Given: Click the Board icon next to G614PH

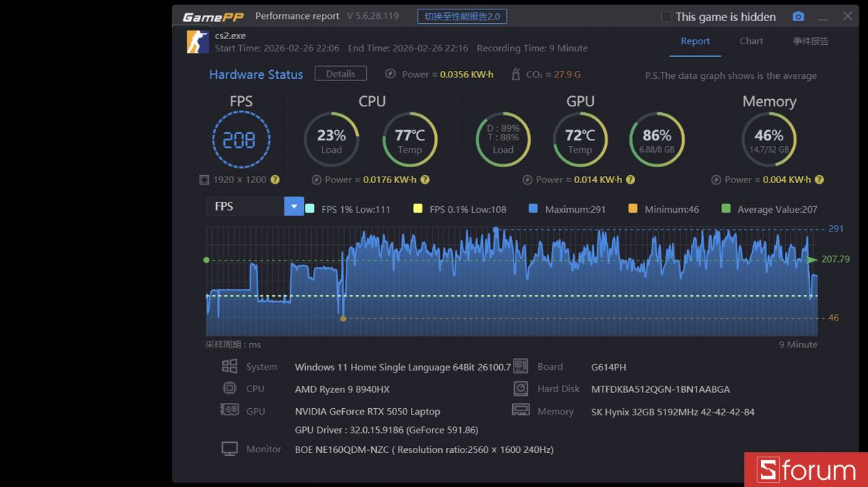Looking at the screenshot, I should click(520, 366).
